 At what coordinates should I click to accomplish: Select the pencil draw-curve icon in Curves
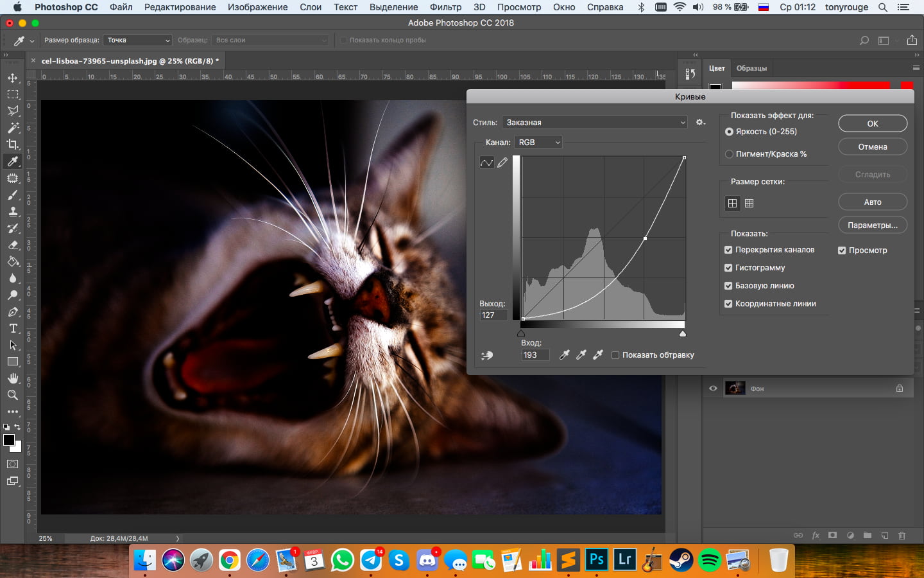[x=502, y=162]
